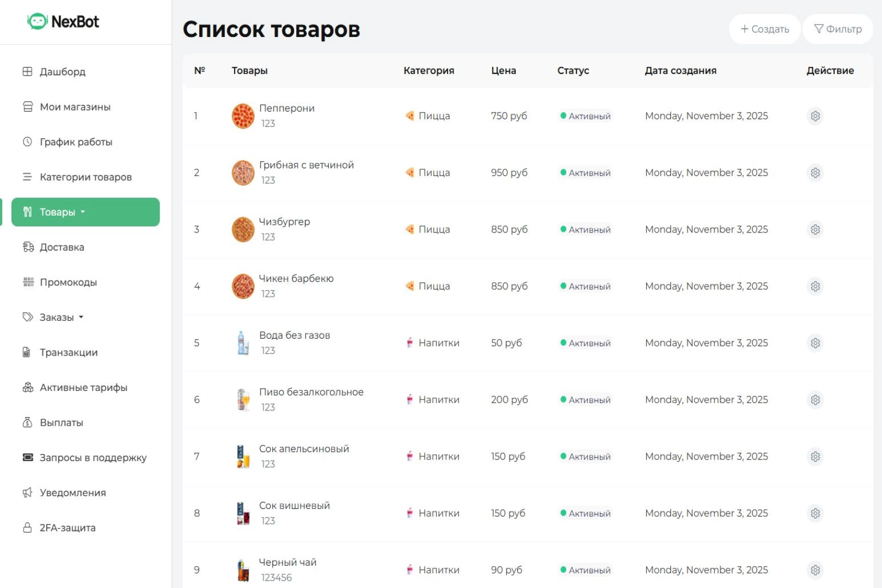Viewport: 882px width, 588px height.
Task: Click the Цена column header
Action: (x=503, y=71)
